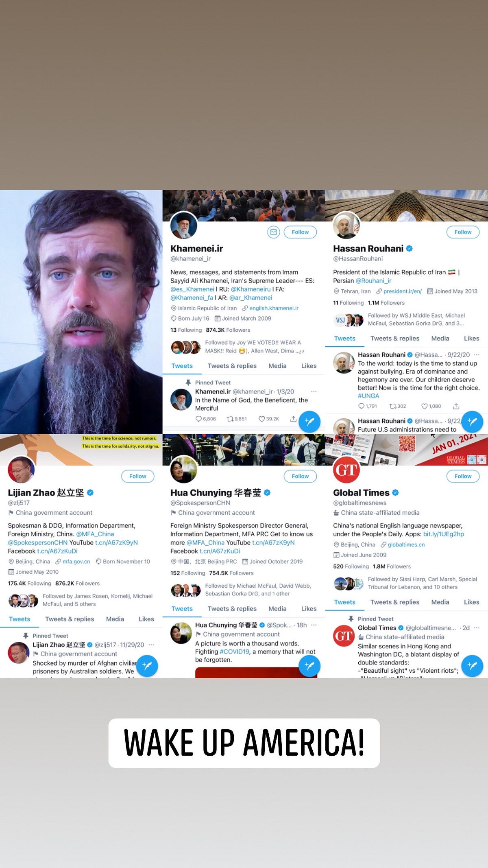Click the bearded man photo thumbnail
The image size is (488, 868).
click(81, 312)
